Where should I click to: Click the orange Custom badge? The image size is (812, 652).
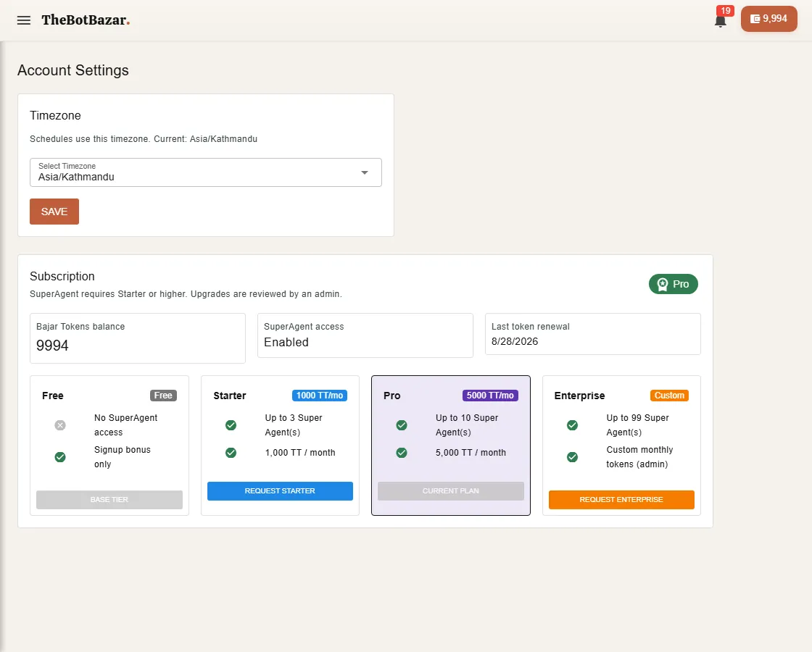click(x=669, y=396)
